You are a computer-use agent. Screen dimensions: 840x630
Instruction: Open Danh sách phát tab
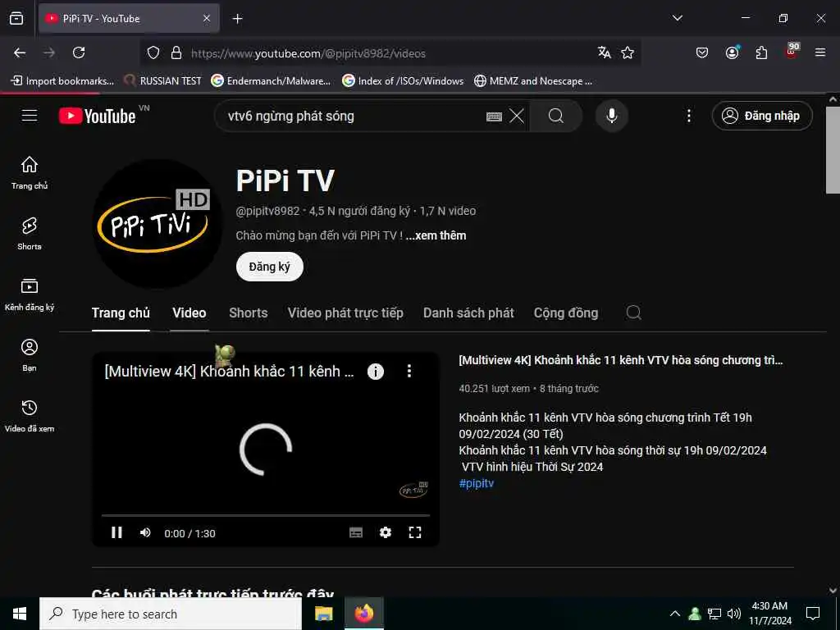coord(468,313)
